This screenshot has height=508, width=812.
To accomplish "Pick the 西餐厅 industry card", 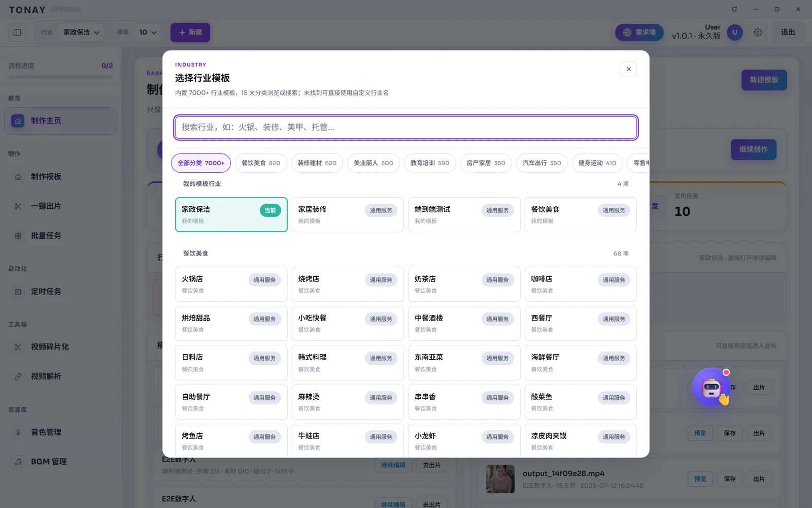I will [581, 323].
